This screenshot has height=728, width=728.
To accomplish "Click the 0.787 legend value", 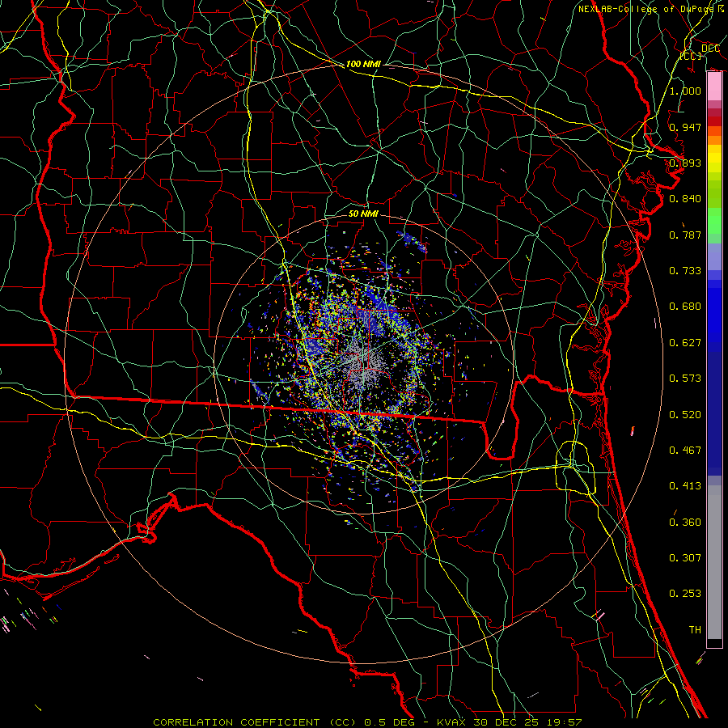I will [685, 235].
